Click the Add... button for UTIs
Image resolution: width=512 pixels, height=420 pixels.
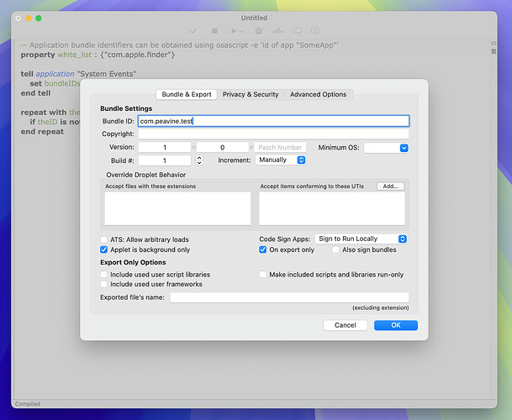(x=391, y=186)
